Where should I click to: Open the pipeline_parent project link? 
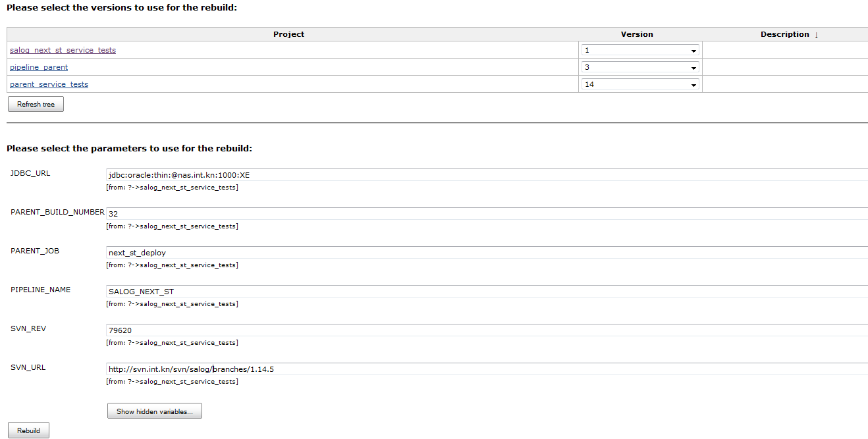[39, 67]
